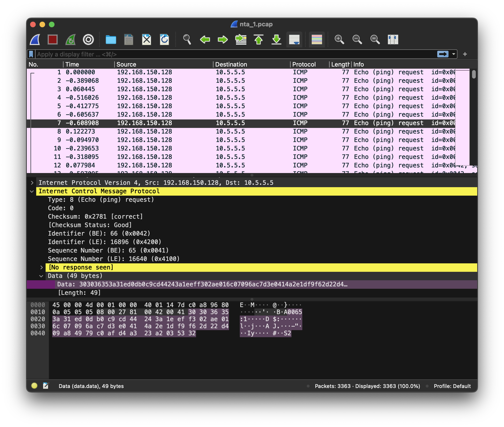The image size is (504, 427).
Task: Select the [Length: 49] line
Action: point(79,293)
